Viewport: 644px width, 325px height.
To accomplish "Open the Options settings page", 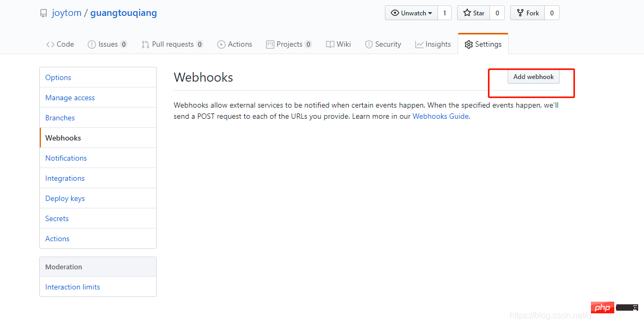I will click(x=98, y=77).
